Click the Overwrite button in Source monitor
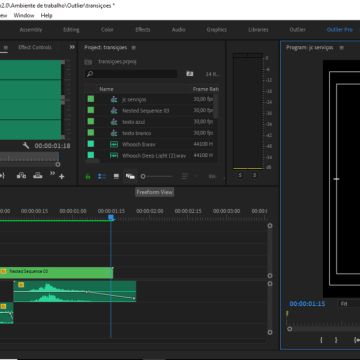Image resolution: width=360 pixels, height=360 pixels. tap(38, 176)
